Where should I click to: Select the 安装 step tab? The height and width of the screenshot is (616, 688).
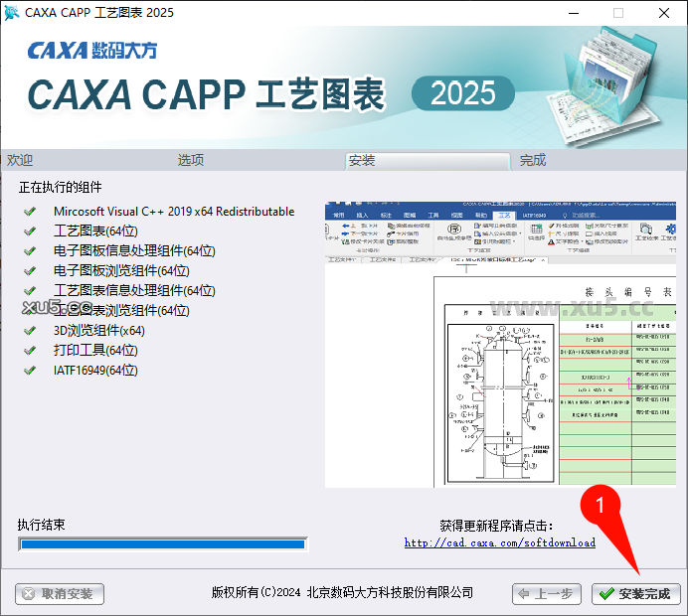pyautogui.click(x=362, y=161)
